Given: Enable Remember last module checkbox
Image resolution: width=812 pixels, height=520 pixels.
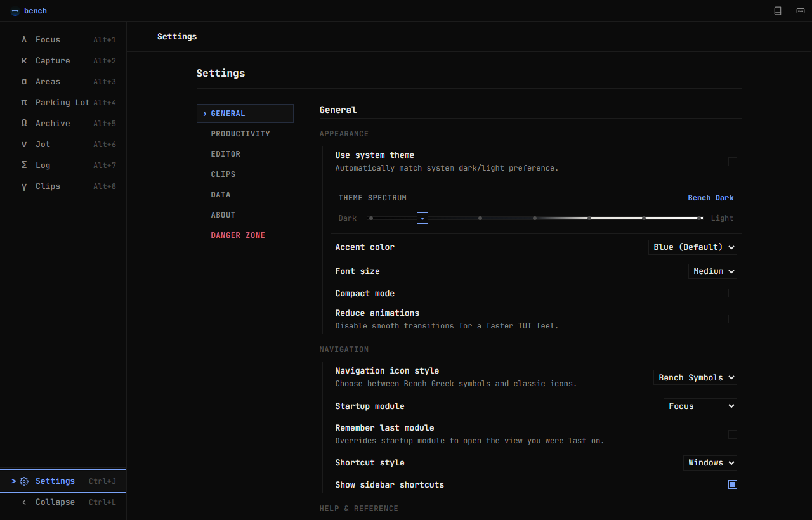Looking at the screenshot, I should (x=733, y=434).
